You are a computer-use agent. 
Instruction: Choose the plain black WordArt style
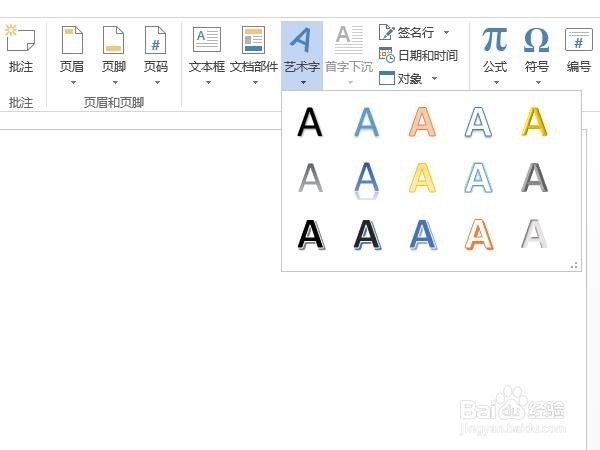click(310, 122)
